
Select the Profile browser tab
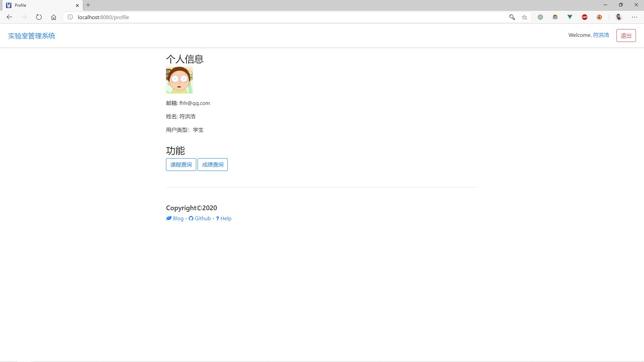pyautogui.click(x=40, y=5)
